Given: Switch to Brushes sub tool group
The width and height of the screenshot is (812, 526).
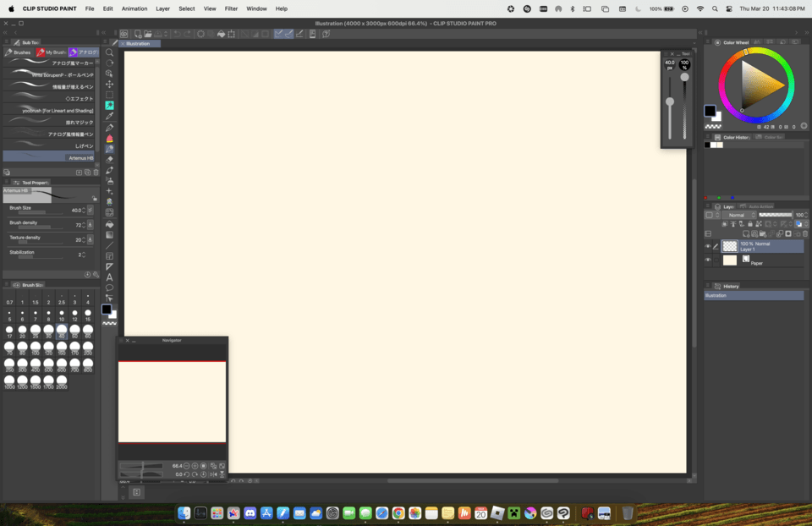Looking at the screenshot, I should pyautogui.click(x=18, y=52).
